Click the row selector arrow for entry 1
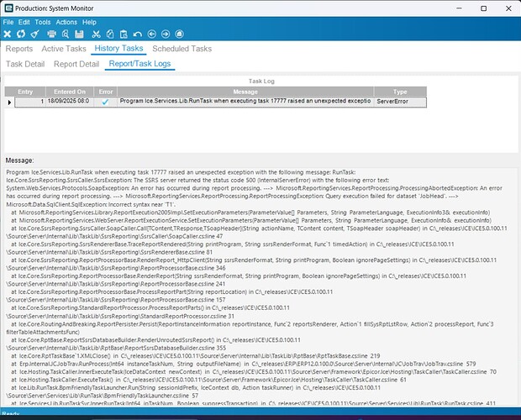 pyautogui.click(x=9, y=102)
